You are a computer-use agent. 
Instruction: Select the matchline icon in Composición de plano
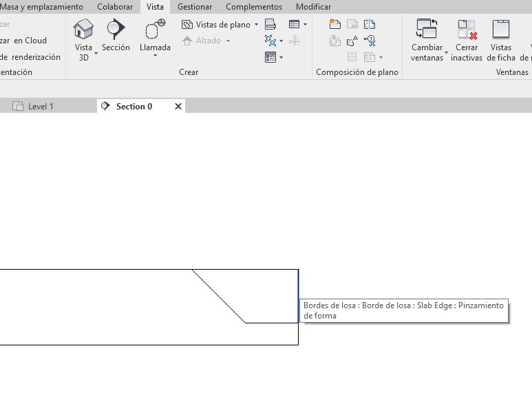tap(370, 24)
